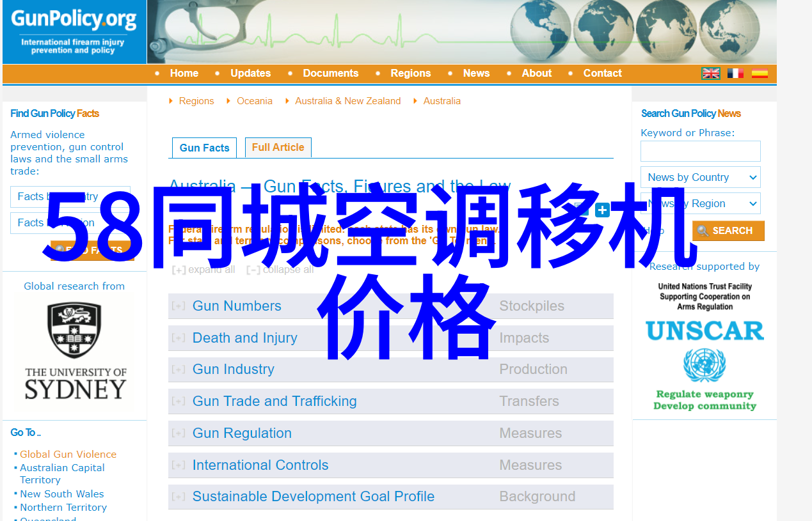Open the Facts by Region dropdown
This screenshot has width=812, height=521.
point(70,223)
